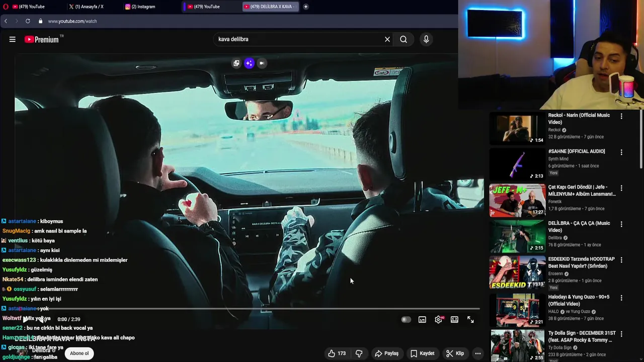644x362 pixels.
Task: Open the #SAHNE [OFFICIAL AUDIO] thumbnail
Action: click(x=517, y=164)
